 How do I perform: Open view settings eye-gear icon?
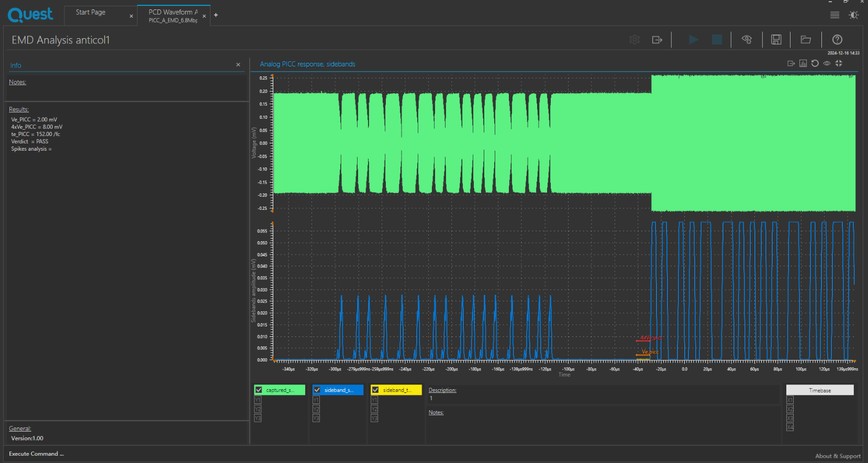click(747, 40)
